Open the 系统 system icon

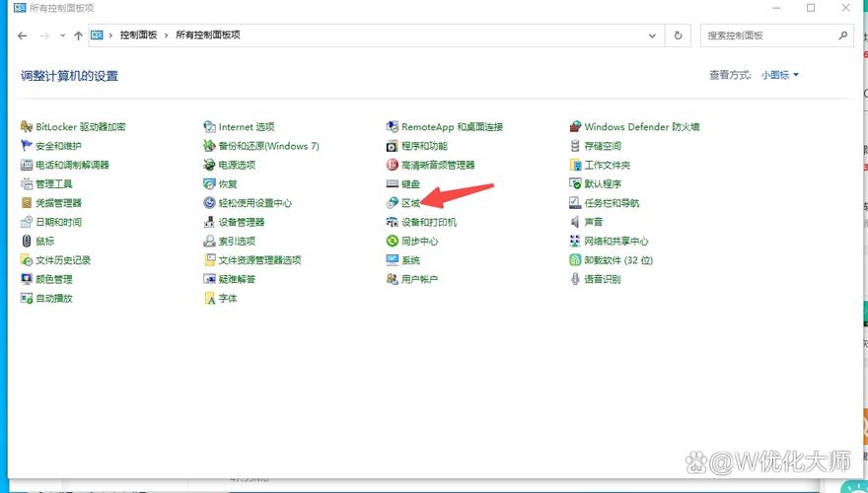click(x=393, y=260)
